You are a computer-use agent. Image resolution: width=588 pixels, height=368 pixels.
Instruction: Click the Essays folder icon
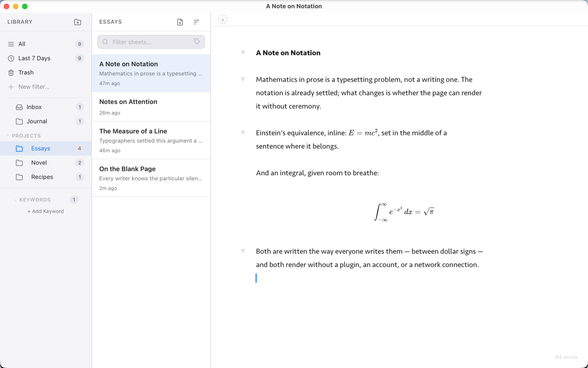[x=19, y=148]
